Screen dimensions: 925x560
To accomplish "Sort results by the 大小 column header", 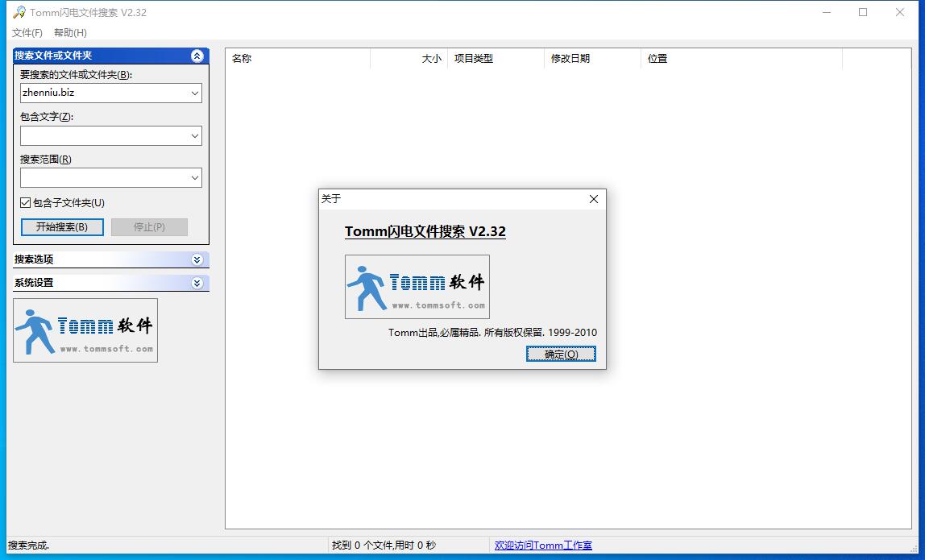I will [409, 59].
